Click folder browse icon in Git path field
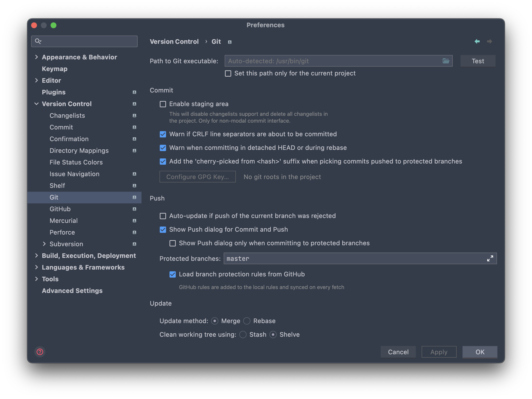This screenshot has width=532, height=399. pos(446,61)
